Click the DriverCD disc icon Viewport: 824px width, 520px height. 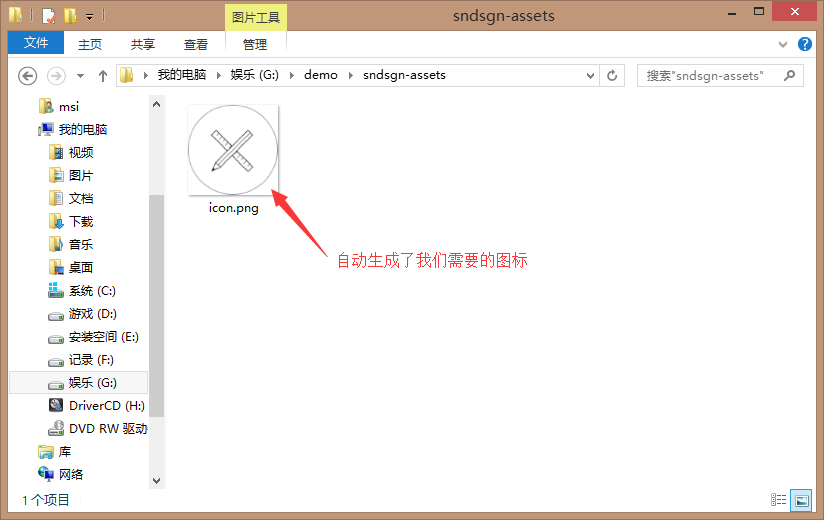[56, 405]
